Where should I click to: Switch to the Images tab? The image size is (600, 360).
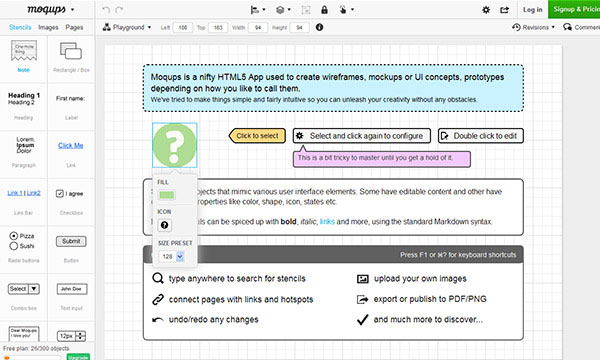click(48, 27)
